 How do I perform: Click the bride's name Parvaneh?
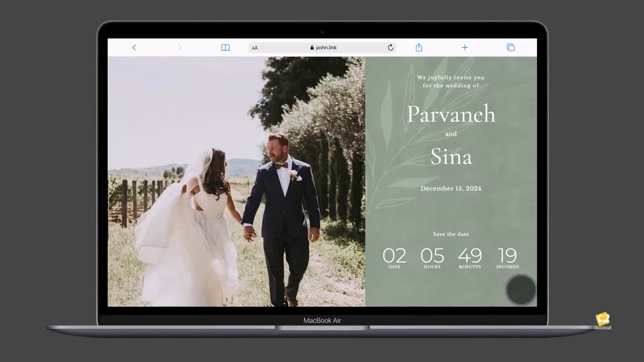click(x=451, y=114)
